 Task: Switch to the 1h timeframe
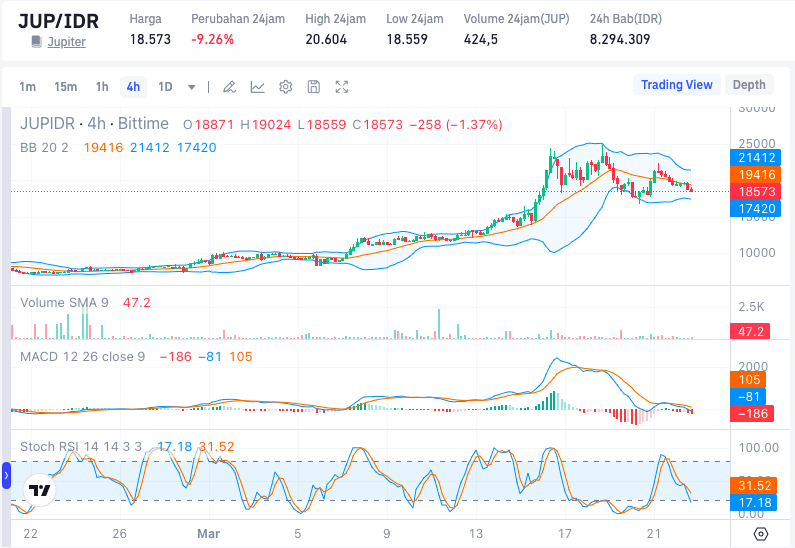[x=102, y=87]
